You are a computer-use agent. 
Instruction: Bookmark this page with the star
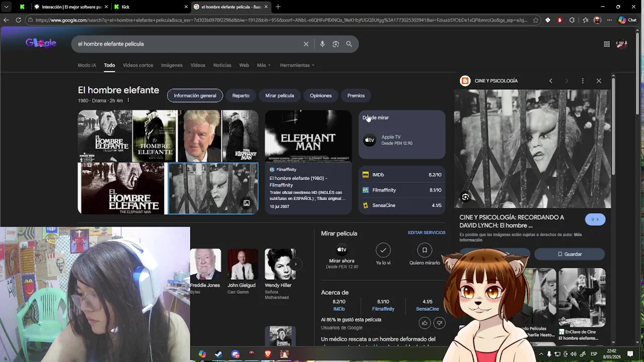coord(536,20)
